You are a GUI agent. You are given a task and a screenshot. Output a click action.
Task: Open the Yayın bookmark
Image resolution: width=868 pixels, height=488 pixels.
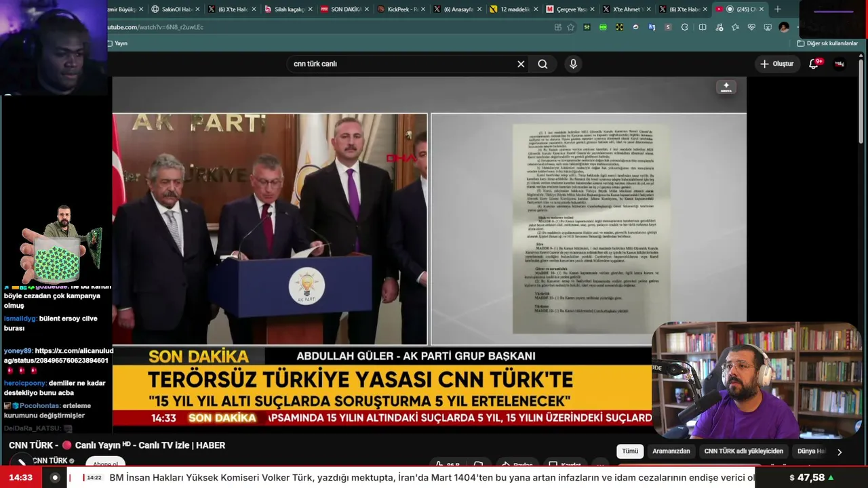point(118,43)
